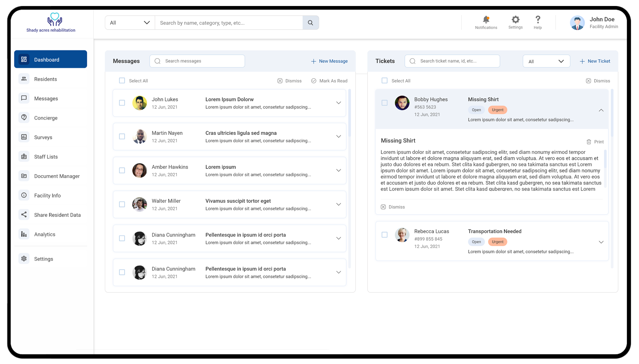Open Concierge in sidebar
The image size is (639, 364).
[x=51, y=118]
